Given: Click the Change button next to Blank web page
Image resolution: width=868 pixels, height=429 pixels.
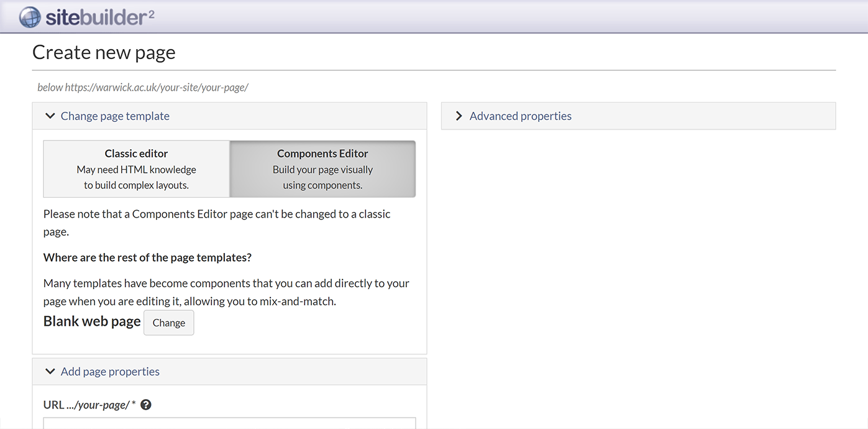Looking at the screenshot, I should (x=168, y=323).
